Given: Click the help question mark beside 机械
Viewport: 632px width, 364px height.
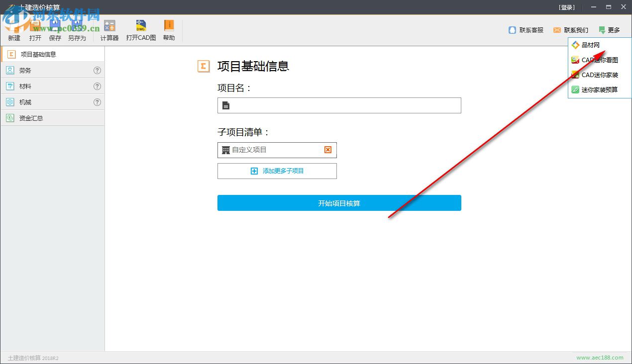Looking at the screenshot, I should click(97, 102).
